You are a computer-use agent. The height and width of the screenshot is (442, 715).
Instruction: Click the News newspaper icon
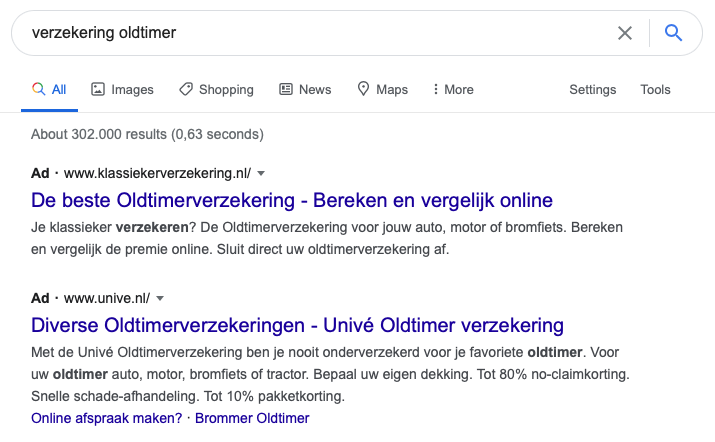pos(286,89)
